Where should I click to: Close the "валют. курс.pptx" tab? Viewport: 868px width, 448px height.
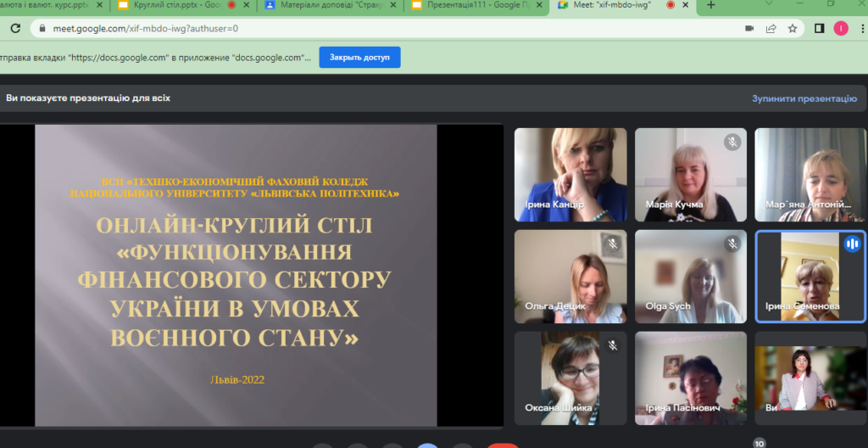(x=100, y=5)
